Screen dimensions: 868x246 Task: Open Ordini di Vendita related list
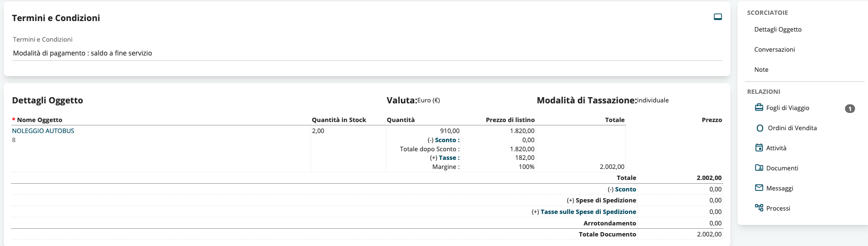click(x=792, y=128)
